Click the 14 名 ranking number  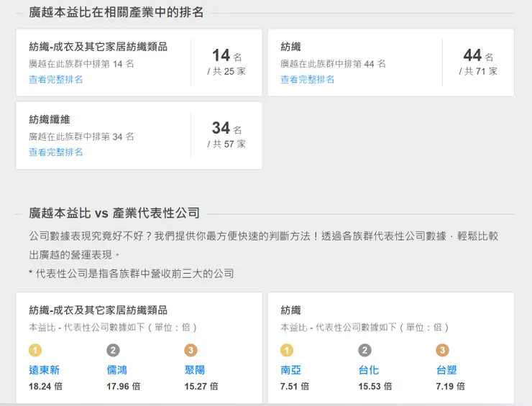coord(226,55)
